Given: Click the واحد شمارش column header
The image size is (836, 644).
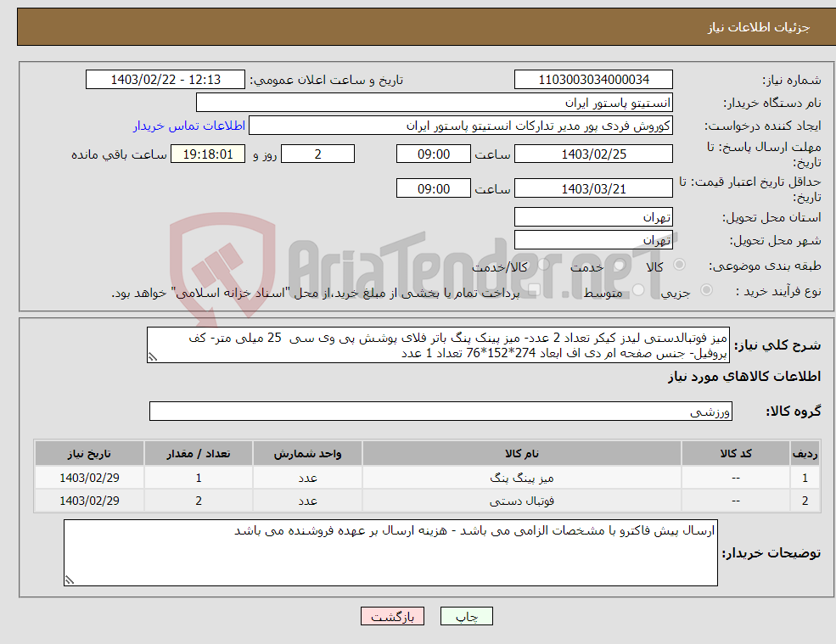Looking at the screenshot, I should 307,453.
